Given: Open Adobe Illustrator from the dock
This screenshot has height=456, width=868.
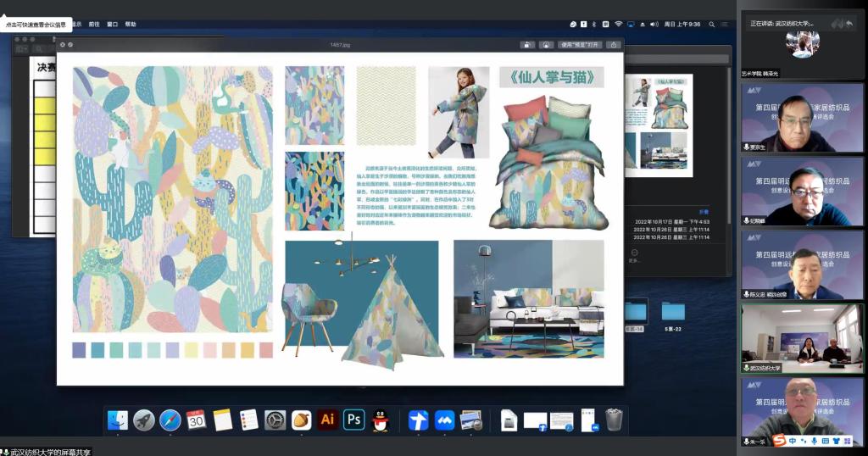Looking at the screenshot, I should (x=327, y=420).
